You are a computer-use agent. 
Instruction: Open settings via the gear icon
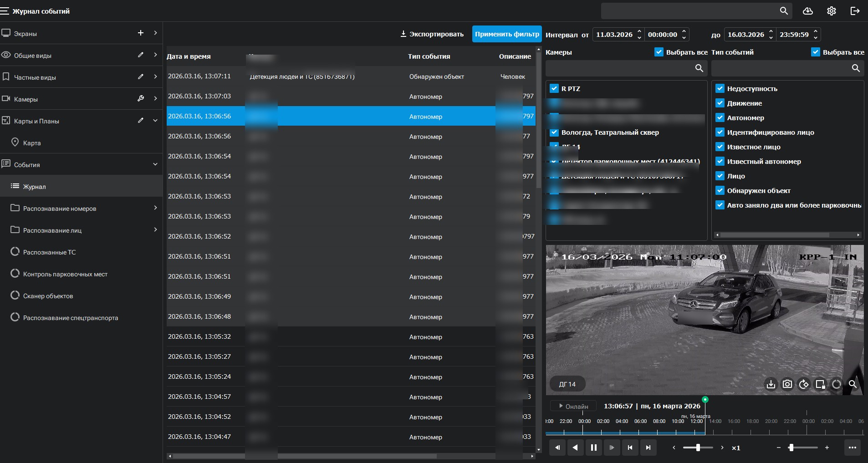832,11
